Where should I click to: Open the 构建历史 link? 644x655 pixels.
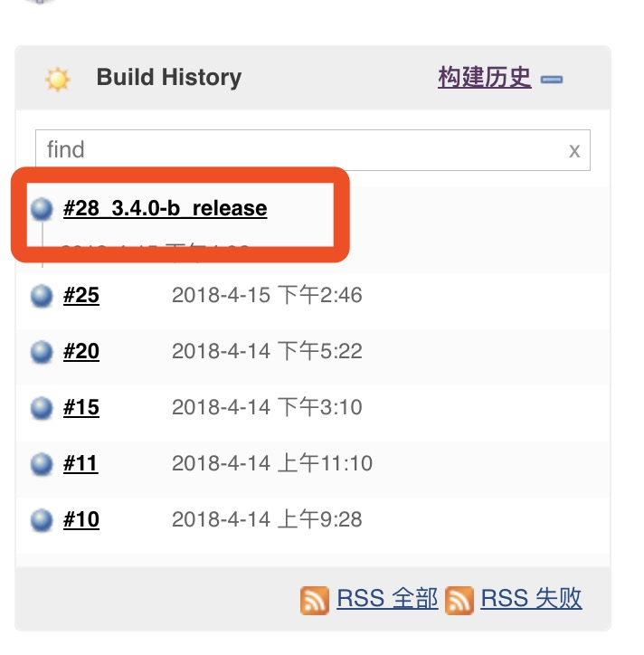485,78
